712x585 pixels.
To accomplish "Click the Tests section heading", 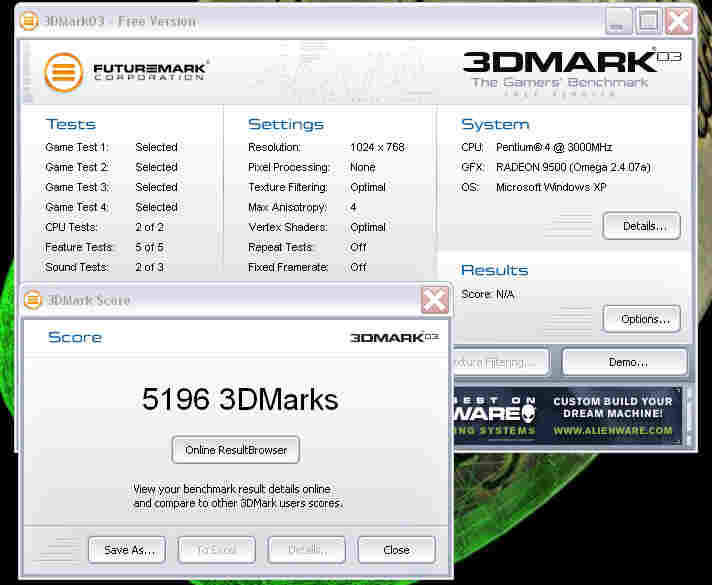I will [x=71, y=124].
